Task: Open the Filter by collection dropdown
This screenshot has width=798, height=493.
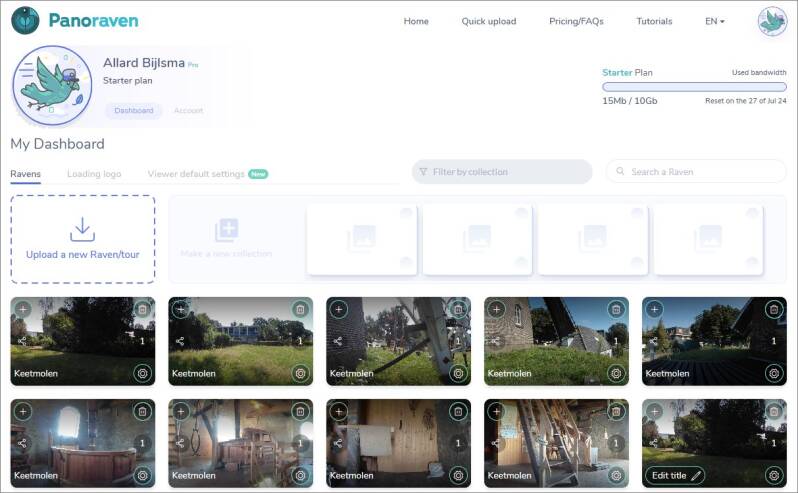Action: [502, 172]
